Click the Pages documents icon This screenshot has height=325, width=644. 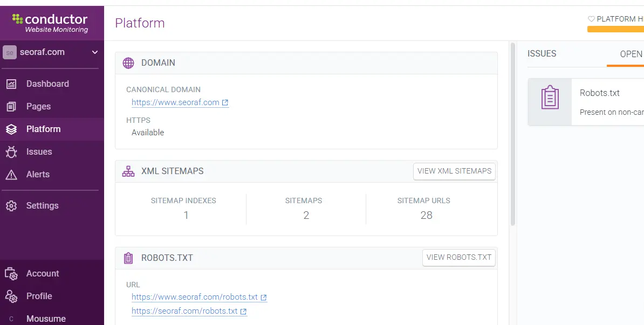pyautogui.click(x=11, y=107)
